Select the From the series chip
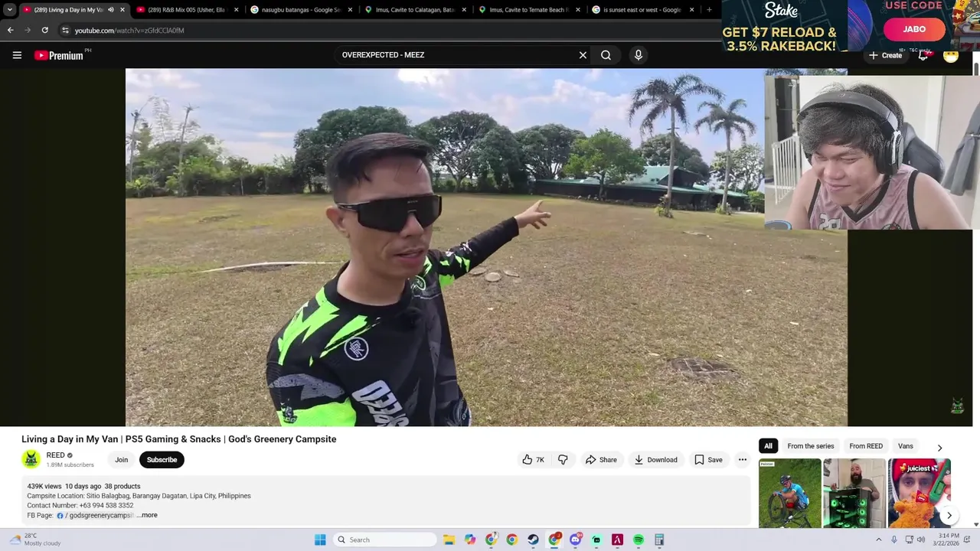This screenshot has width=980, height=551. [x=811, y=446]
